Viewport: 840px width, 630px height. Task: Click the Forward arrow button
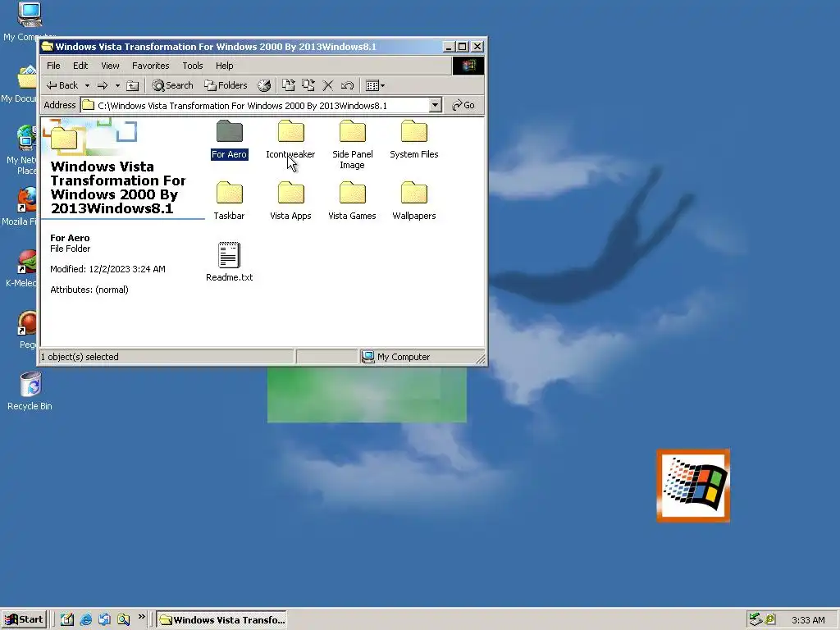[103, 85]
